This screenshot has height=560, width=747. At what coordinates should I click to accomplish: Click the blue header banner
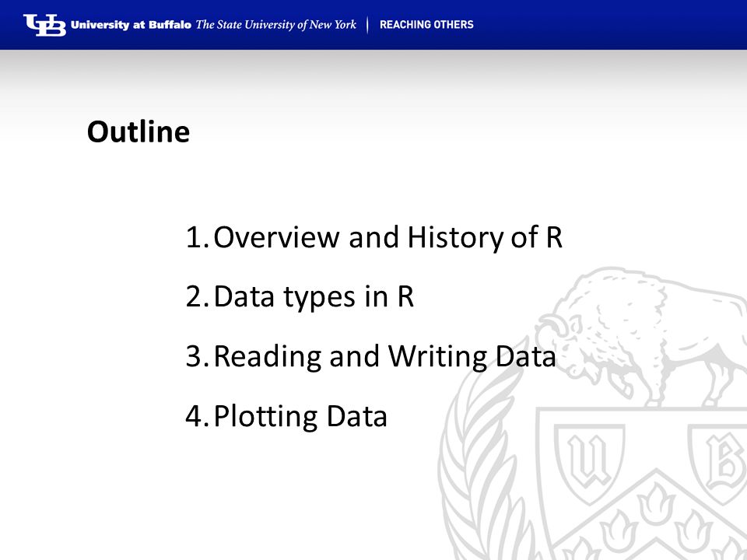pos(373,25)
